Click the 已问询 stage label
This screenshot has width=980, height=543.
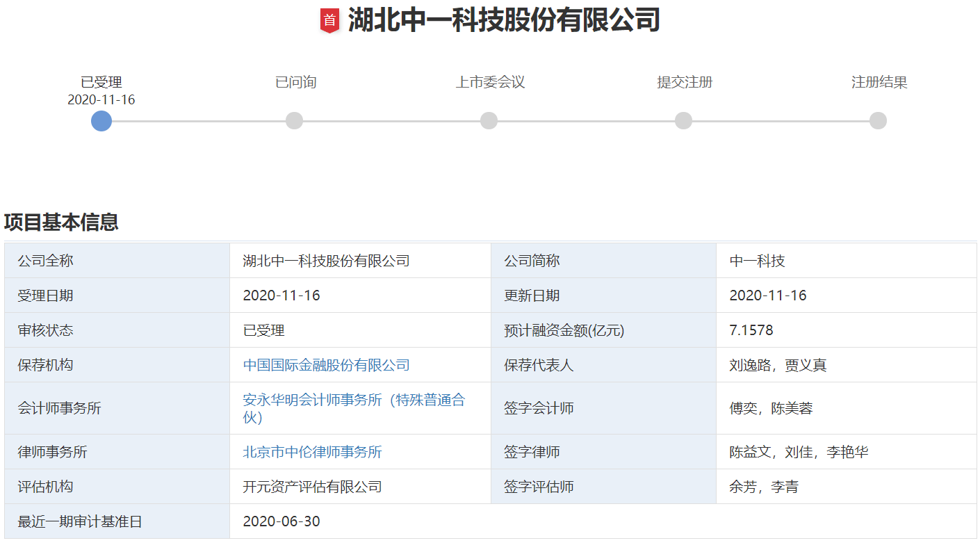click(x=295, y=82)
